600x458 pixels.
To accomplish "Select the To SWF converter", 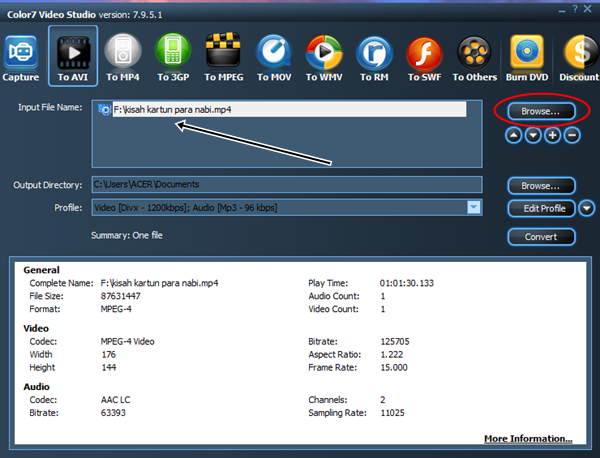I will click(424, 58).
